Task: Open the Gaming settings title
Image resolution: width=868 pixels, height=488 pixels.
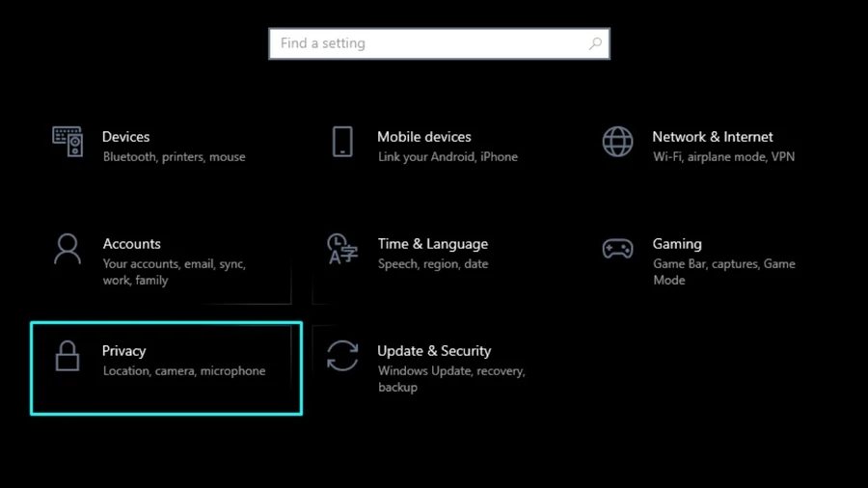Action: (x=677, y=244)
